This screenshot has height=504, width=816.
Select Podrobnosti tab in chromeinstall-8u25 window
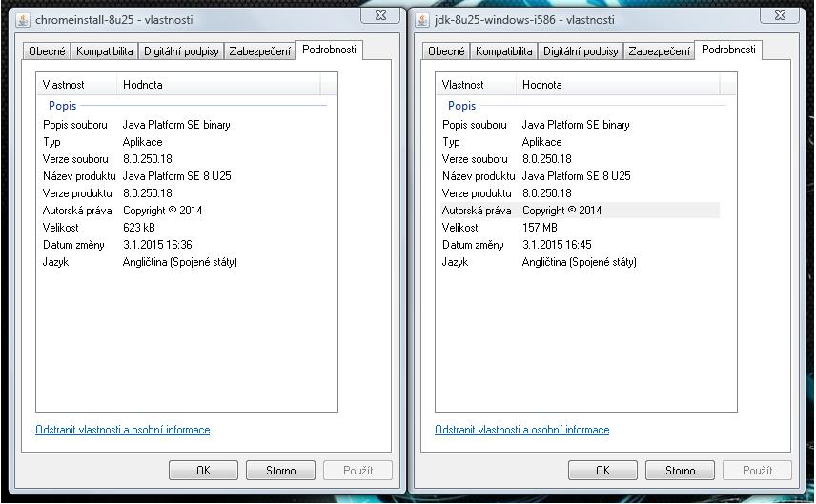(x=329, y=50)
